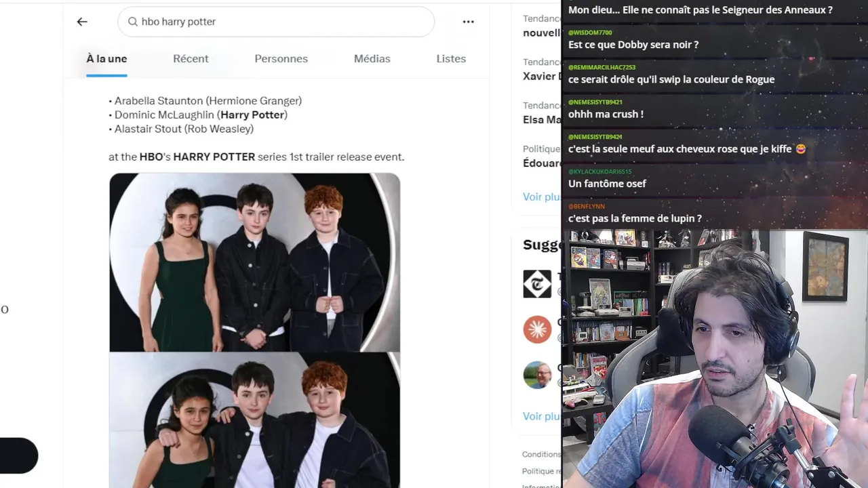
Task: Click chat message 'ohhh ma crush !'
Action: [x=606, y=114]
